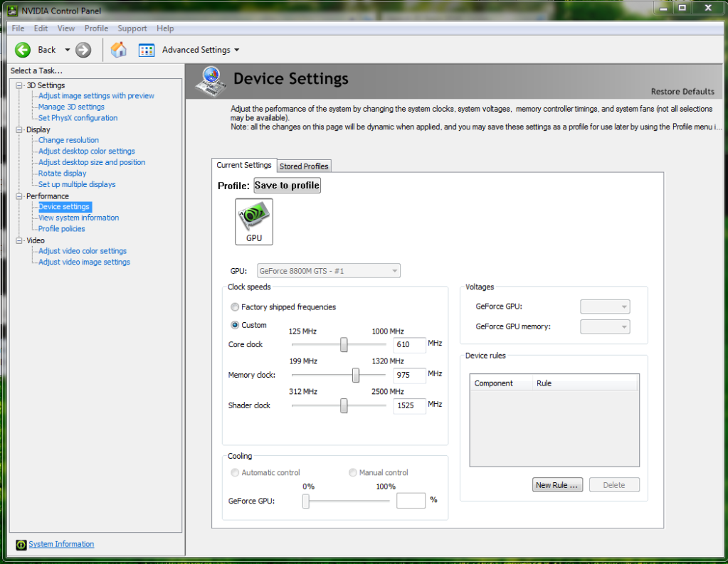Select the GPU card icon button
This screenshot has width=728, height=564.
point(254,221)
